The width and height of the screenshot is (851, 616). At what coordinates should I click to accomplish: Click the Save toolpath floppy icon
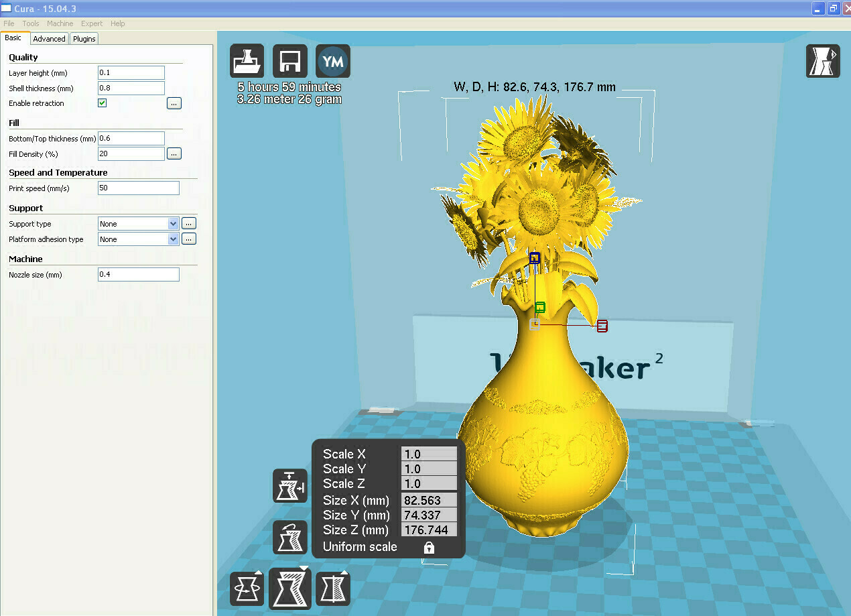tap(290, 61)
